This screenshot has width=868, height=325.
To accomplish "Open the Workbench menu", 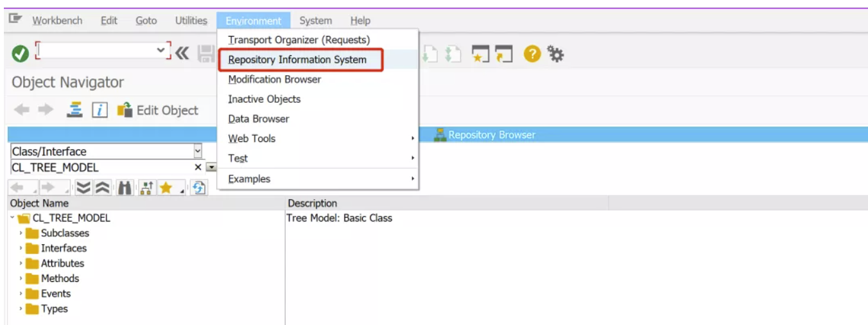I will (57, 21).
